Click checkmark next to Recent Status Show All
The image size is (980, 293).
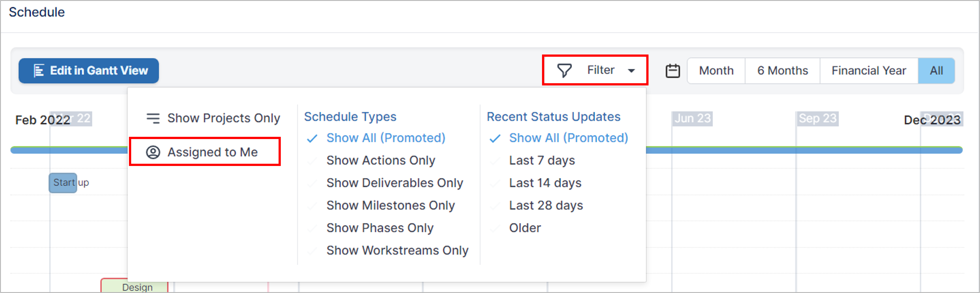pyautogui.click(x=495, y=139)
